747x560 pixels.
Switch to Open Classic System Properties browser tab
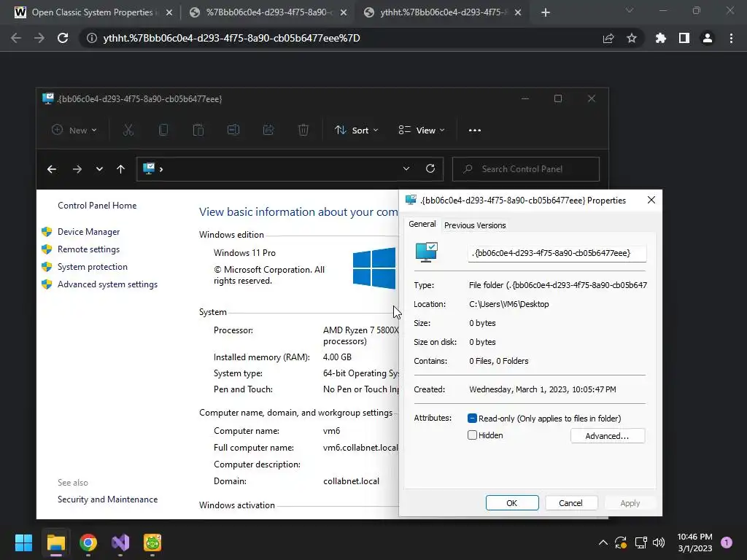click(x=92, y=13)
